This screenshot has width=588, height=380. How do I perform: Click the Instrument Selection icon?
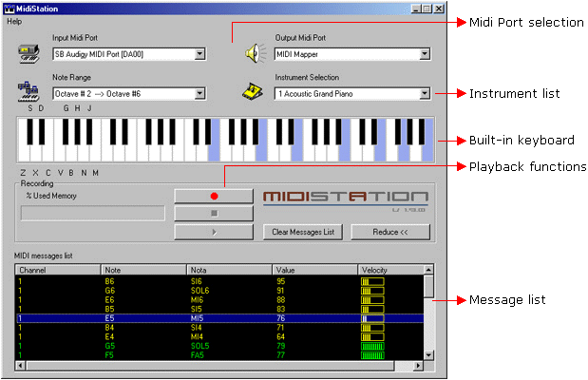tap(253, 91)
